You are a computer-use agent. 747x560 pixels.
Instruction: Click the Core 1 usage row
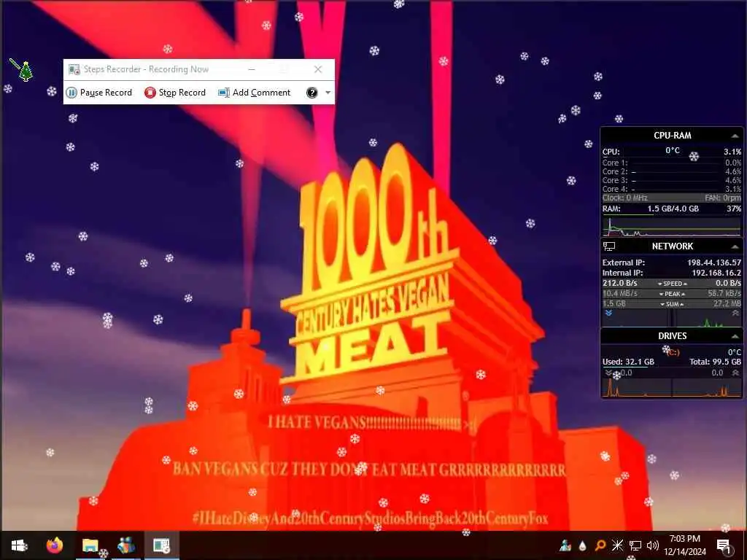[x=672, y=163]
